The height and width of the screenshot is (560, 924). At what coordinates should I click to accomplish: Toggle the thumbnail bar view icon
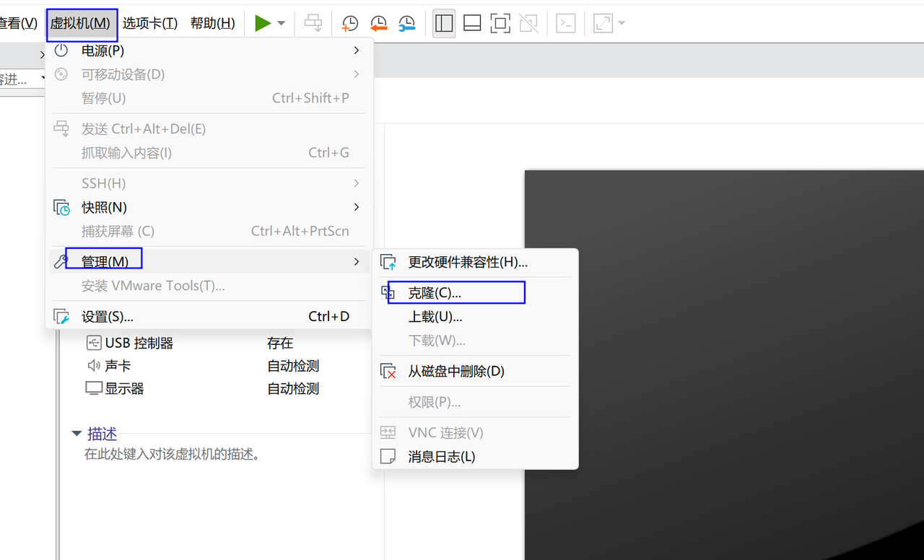(x=472, y=23)
